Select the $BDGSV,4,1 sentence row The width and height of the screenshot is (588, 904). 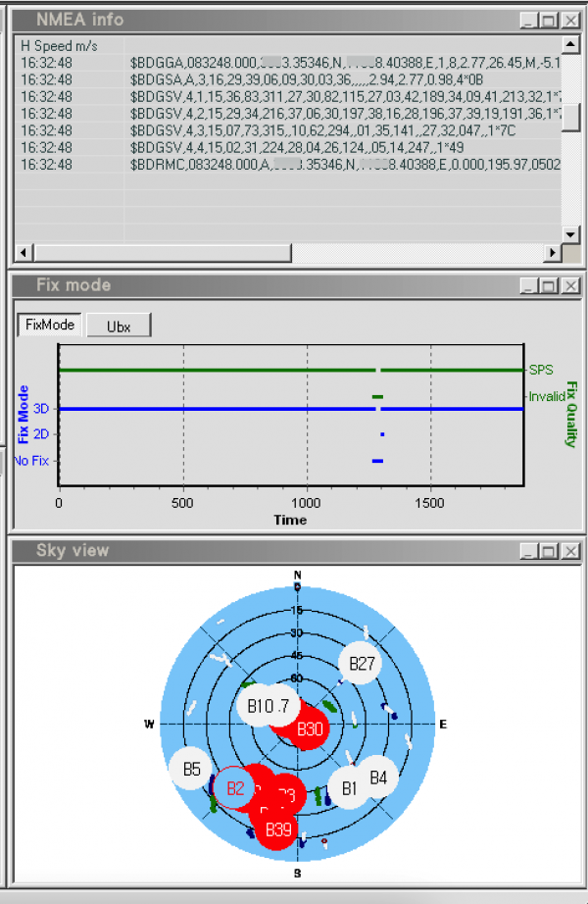coord(288,97)
